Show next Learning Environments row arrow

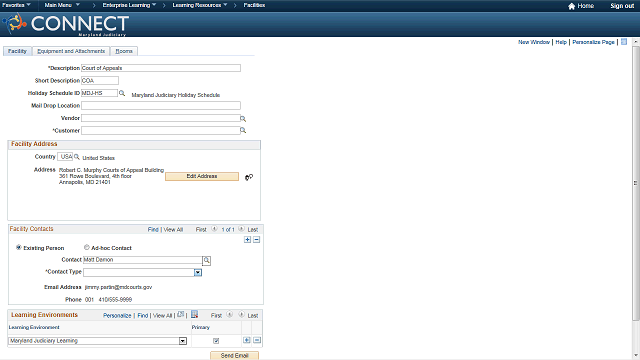coord(241,315)
